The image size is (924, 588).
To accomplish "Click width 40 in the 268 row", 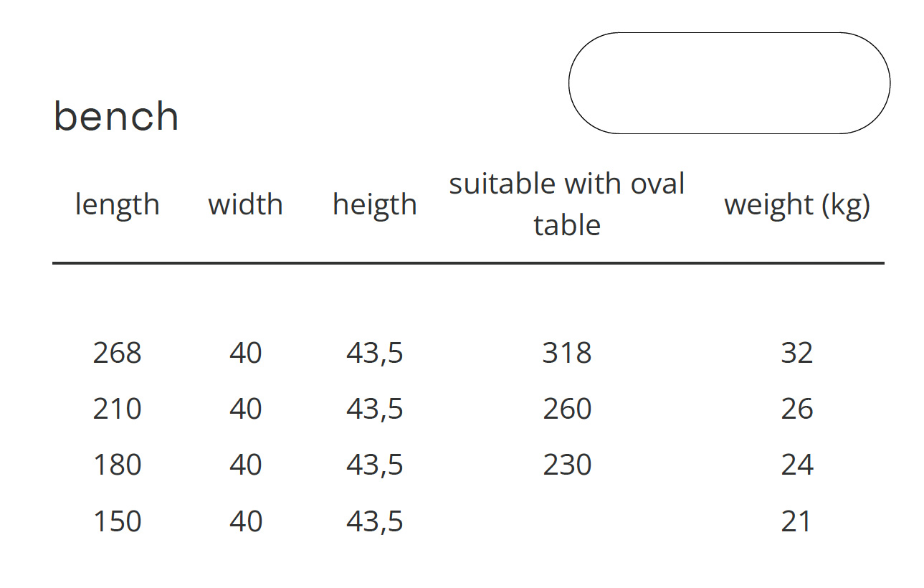I will click(245, 353).
